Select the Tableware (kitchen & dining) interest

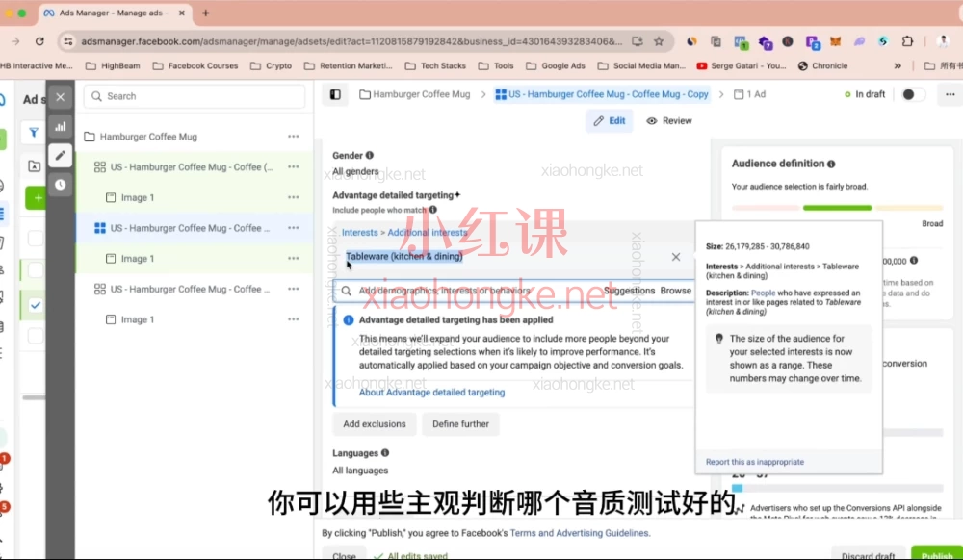(404, 256)
